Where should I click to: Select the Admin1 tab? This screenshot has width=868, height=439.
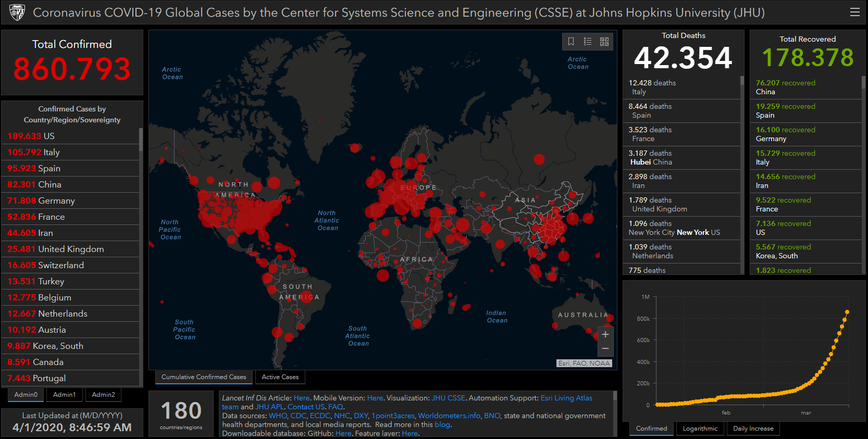[65, 395]
